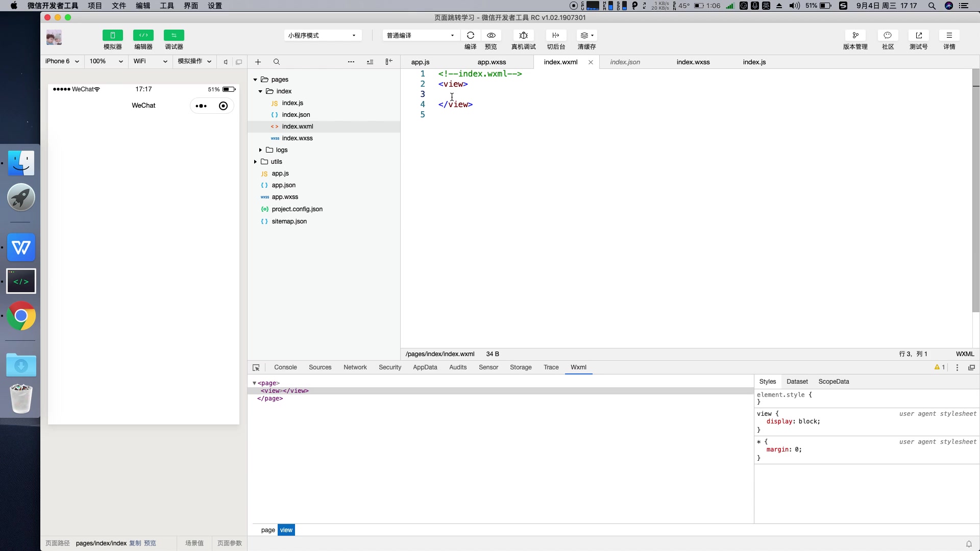Click the index.wxml file tab
The height and width of the screenshot is (551, 980).
click(x=560, y=62)
